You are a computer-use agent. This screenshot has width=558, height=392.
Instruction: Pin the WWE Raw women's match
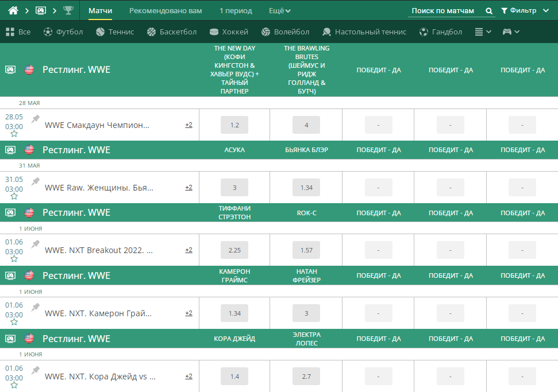(x=35, y=181)
